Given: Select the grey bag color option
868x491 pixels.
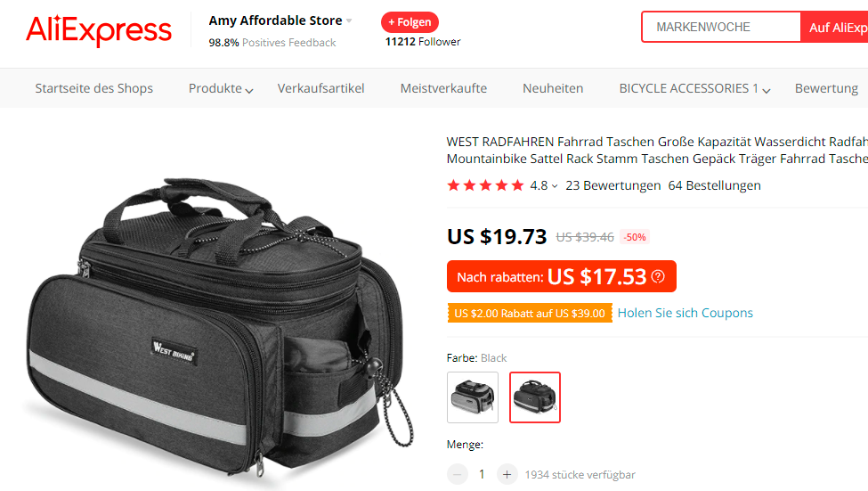Looking at the screenshot, I should click(473, 397).
